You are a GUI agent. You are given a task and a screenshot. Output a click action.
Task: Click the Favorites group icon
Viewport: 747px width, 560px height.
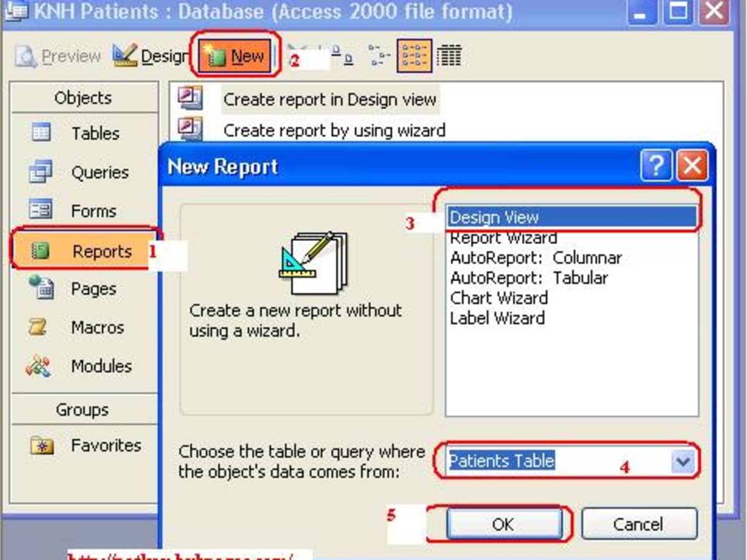[42, 446]
